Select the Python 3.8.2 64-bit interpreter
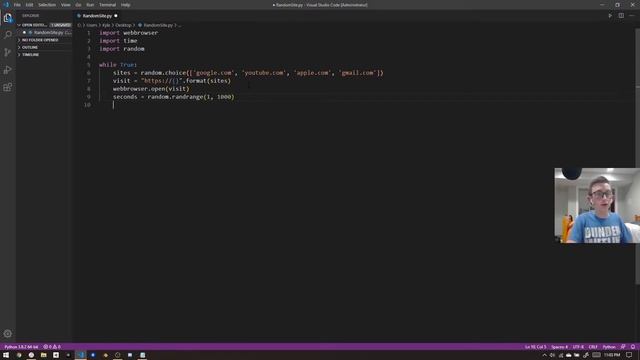Viewport: 640px width, 360px height. [x=21, y=347]
